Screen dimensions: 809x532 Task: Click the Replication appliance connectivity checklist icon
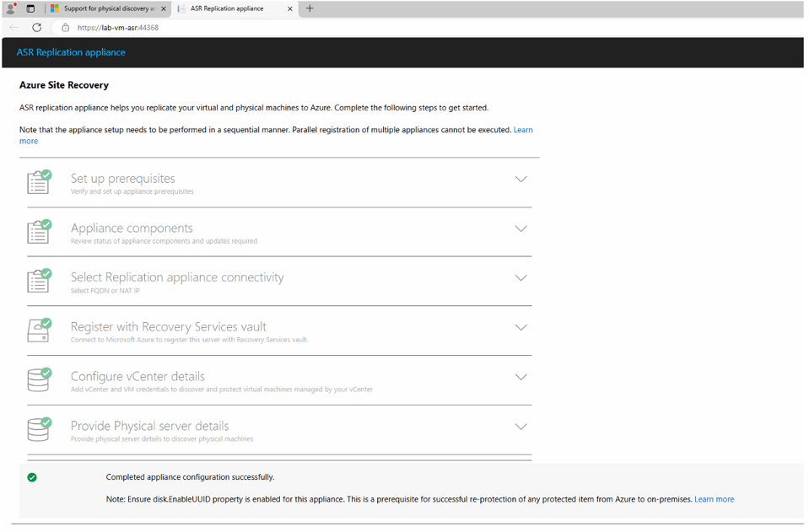pyautogui.click(x=39, y=281)
